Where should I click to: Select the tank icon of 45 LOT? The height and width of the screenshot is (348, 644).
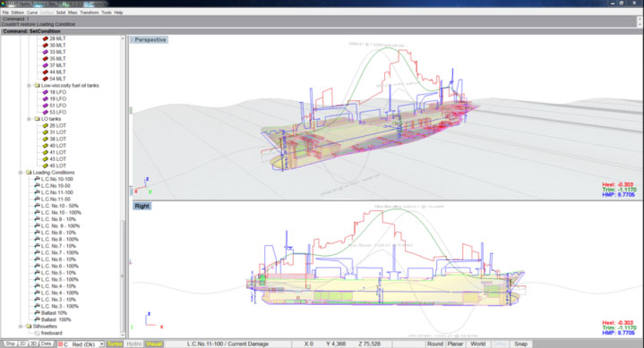coord(46,166)
